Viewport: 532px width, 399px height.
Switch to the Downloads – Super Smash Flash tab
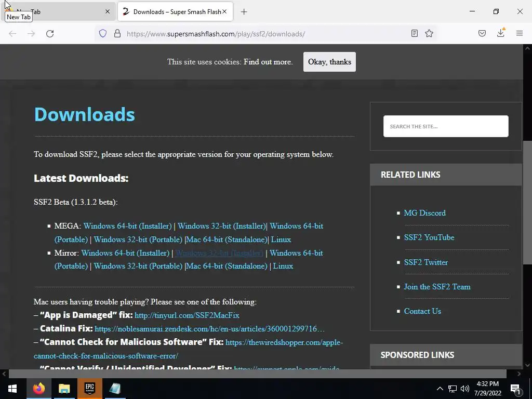[x=176, y=11]
